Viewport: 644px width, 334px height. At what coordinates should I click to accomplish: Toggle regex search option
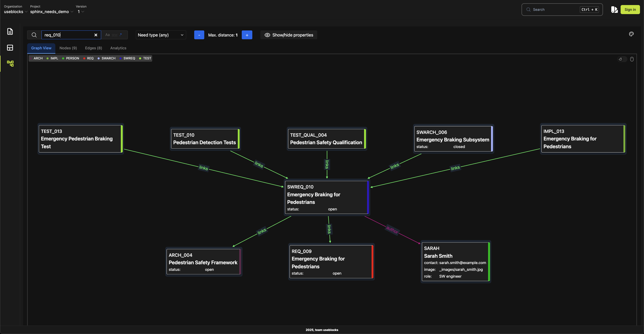[x=121, y=35]
